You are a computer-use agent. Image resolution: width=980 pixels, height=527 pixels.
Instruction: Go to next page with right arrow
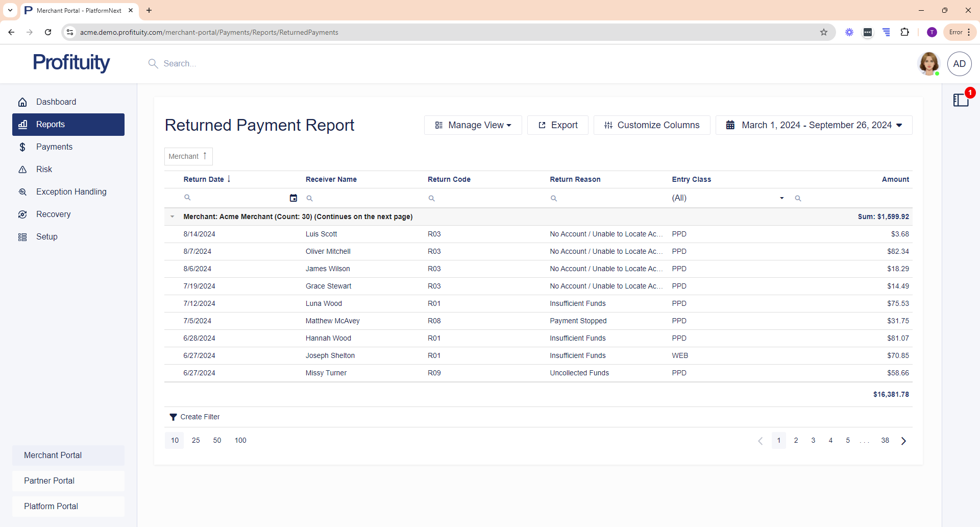point(903,441)
